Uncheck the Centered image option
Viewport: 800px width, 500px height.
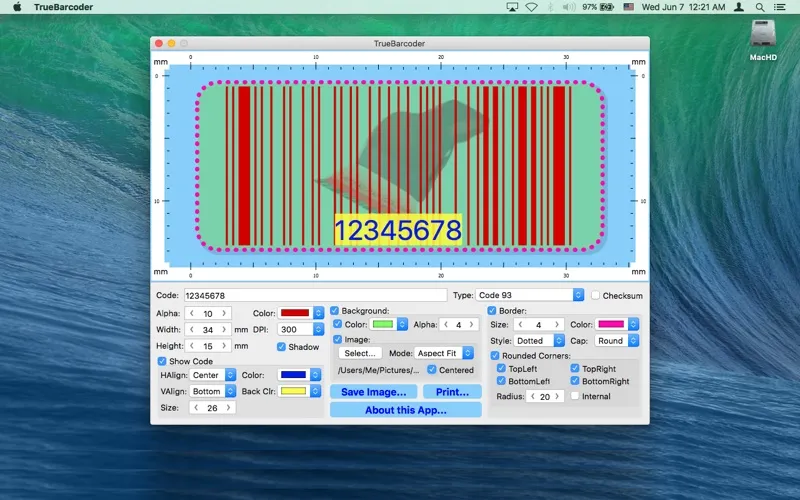(x=432, y=370)
